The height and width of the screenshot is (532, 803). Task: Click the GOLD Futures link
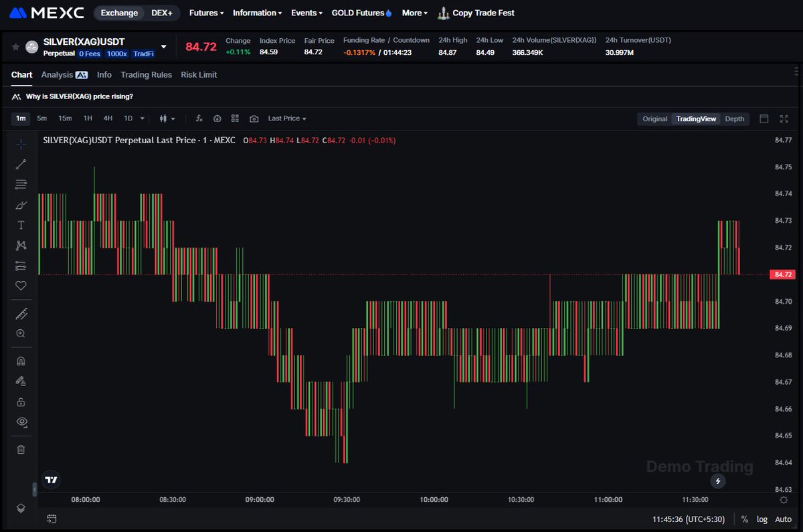(x=362, y=13)
